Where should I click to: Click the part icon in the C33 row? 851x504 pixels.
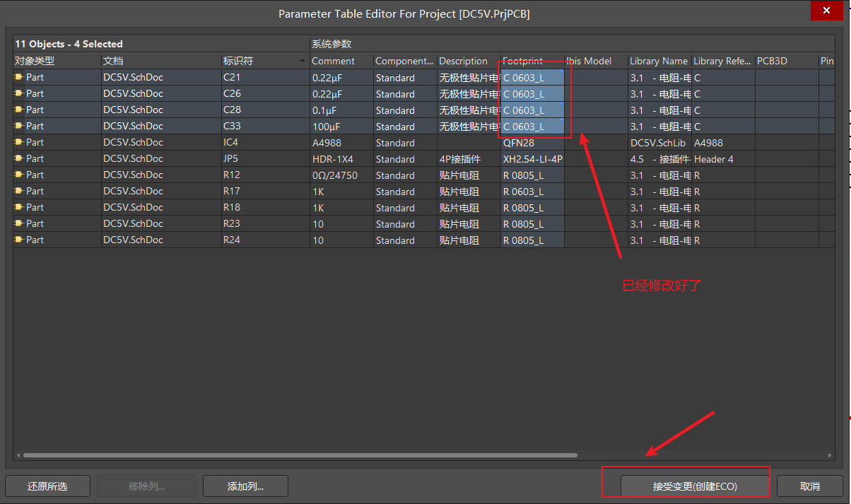tap(19, 126)
